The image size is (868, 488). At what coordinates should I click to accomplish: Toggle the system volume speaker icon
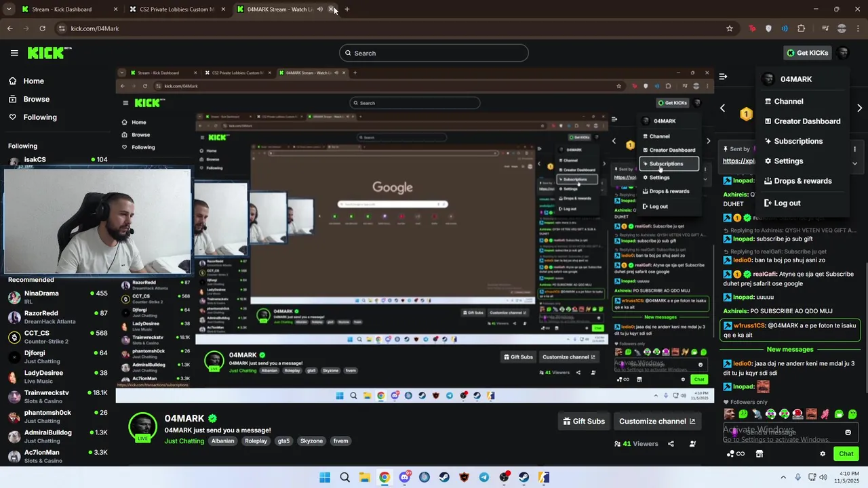[x=824, y=477]
